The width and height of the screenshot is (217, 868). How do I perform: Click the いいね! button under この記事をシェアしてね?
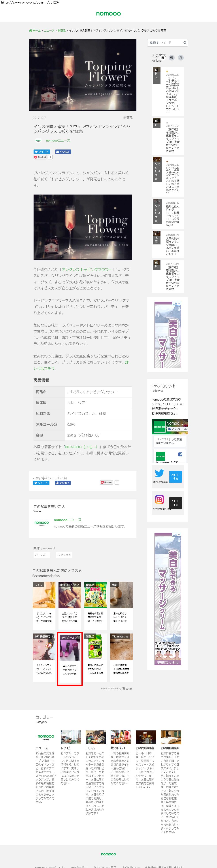click(x=63, y=482)
